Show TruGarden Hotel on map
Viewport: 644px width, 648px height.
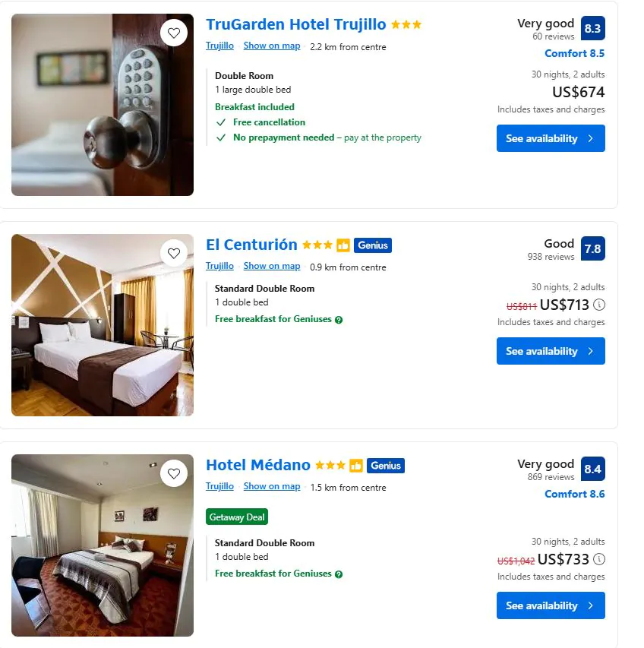coord(272,46)
